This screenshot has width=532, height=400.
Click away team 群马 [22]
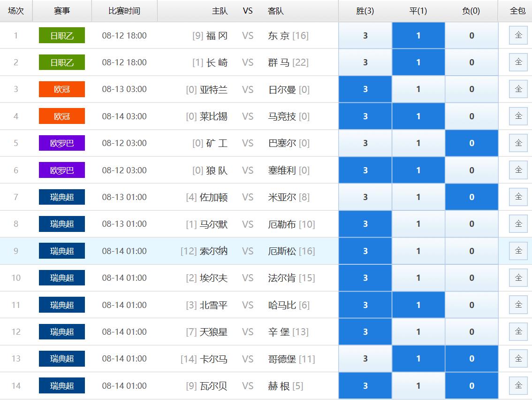pos(289,63)
